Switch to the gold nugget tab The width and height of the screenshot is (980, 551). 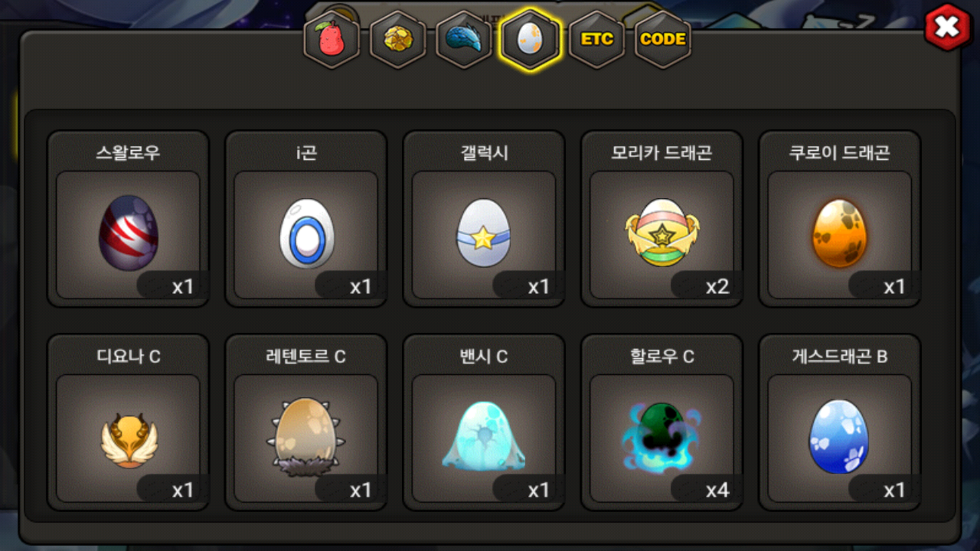tap(398, 39)
